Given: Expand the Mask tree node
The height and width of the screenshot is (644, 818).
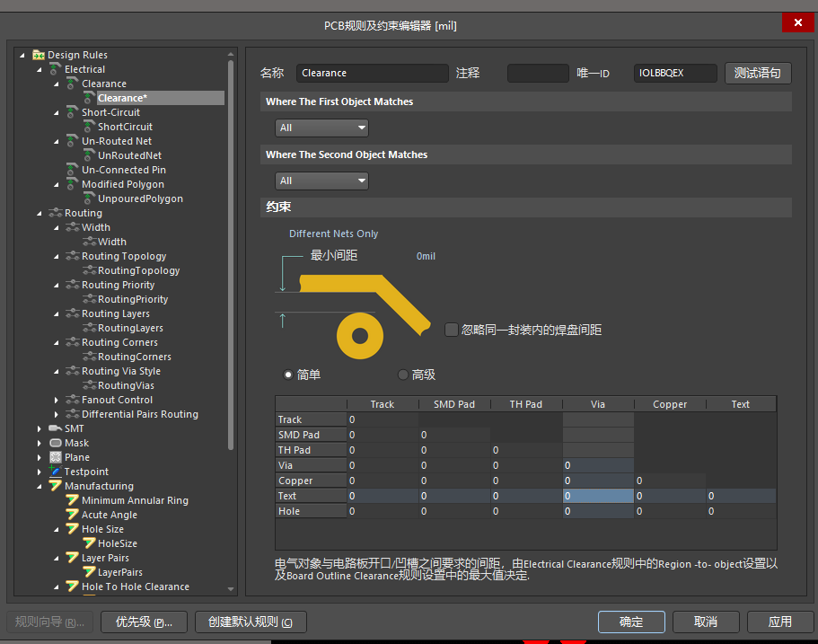Looking at the screenshot, I should click(x=40, y=443).
